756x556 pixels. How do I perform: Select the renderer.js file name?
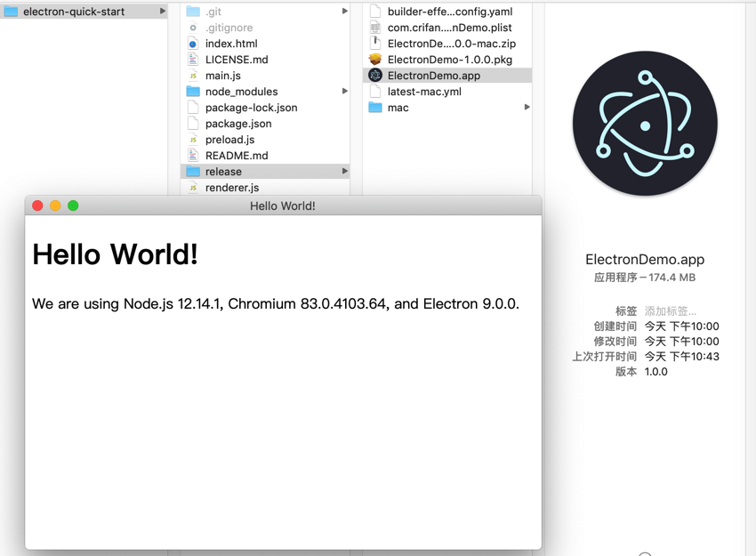[x=232, y=188]
